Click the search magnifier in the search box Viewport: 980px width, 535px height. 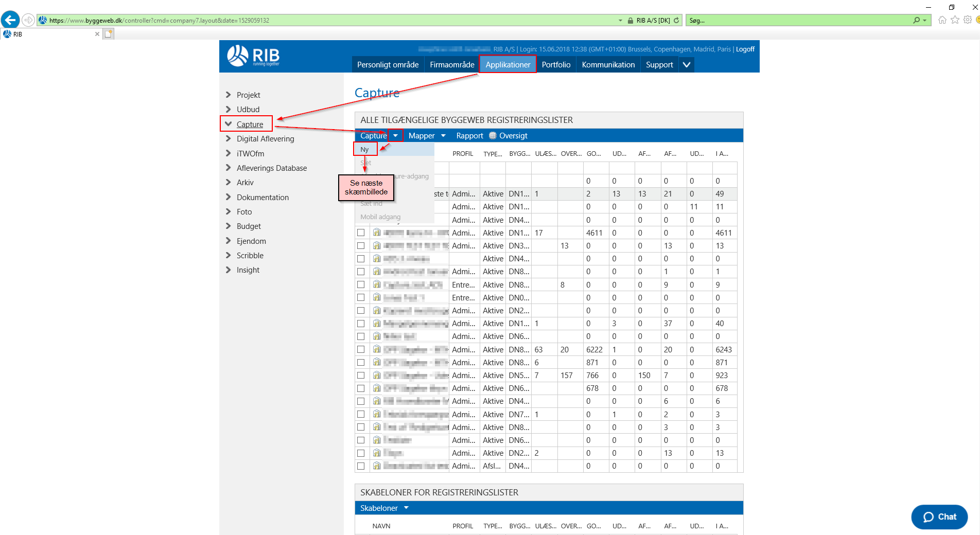pos(917,20)
